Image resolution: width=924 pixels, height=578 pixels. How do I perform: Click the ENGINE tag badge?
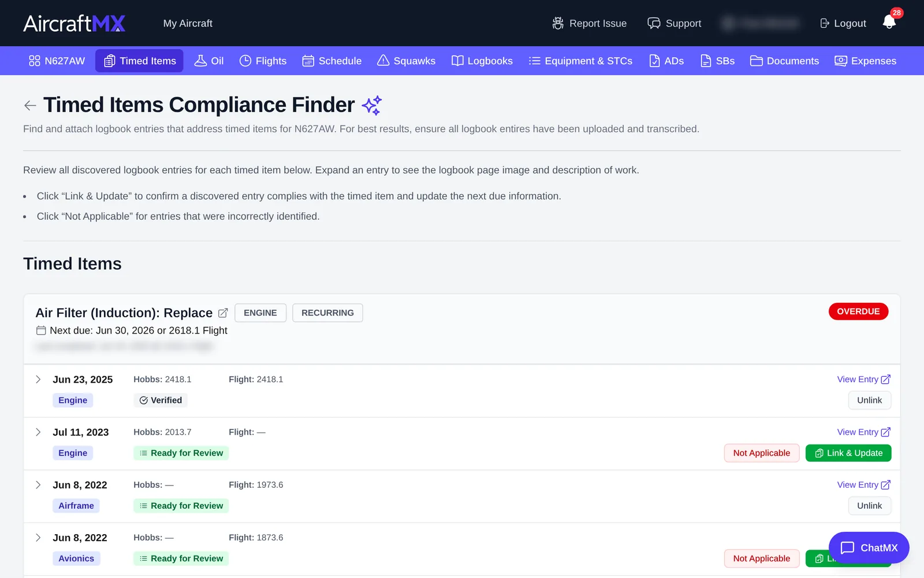coord(260,313)
